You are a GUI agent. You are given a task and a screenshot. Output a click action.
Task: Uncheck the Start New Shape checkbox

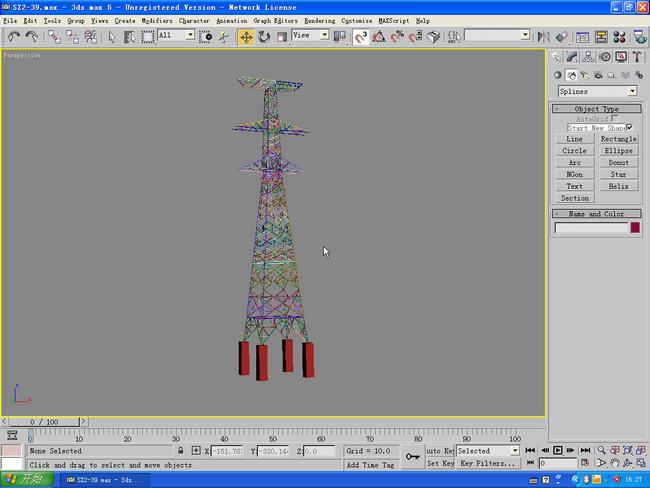[630, 127]
